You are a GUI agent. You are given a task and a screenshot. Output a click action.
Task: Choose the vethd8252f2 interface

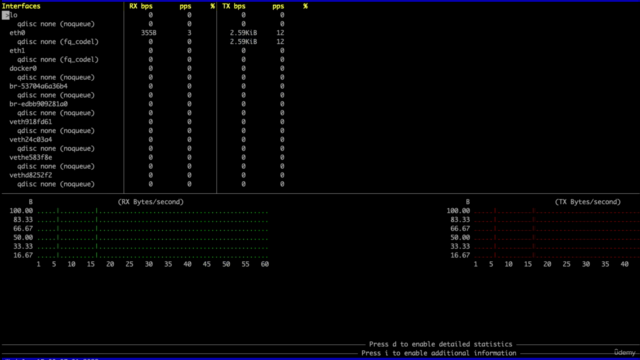click(x=31, y=175)
